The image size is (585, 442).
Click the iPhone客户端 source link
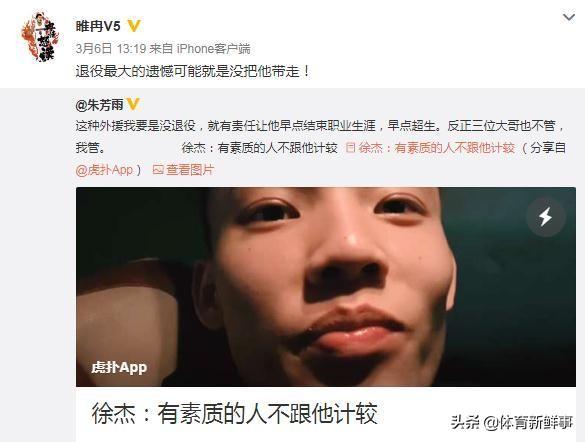pyautogui.click(x=213, y=48)
